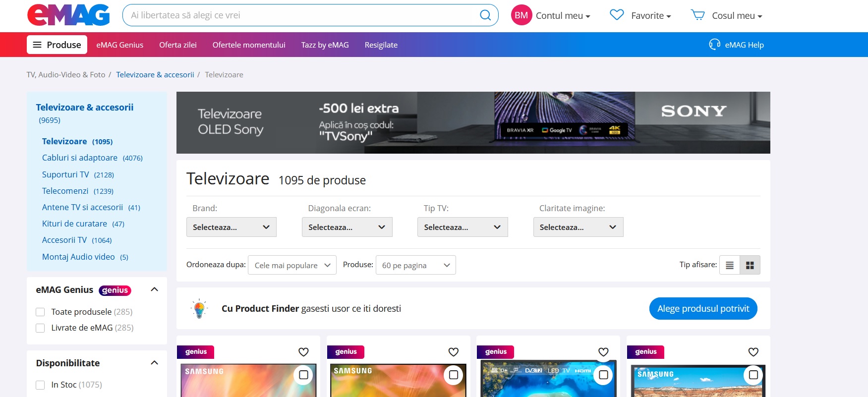Click eMAG Help link text

pyautogui.click(x=744, y=45)
